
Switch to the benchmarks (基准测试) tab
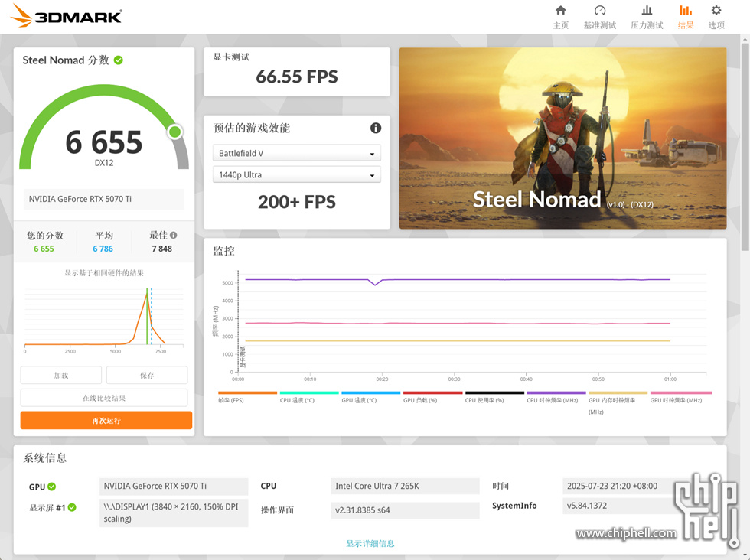[600, 18]
